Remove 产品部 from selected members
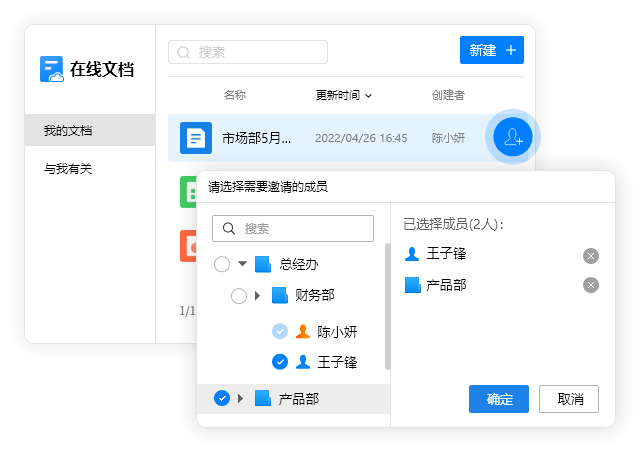The width and height of the screenshot is (640, 460). click(x=591, y=286)
